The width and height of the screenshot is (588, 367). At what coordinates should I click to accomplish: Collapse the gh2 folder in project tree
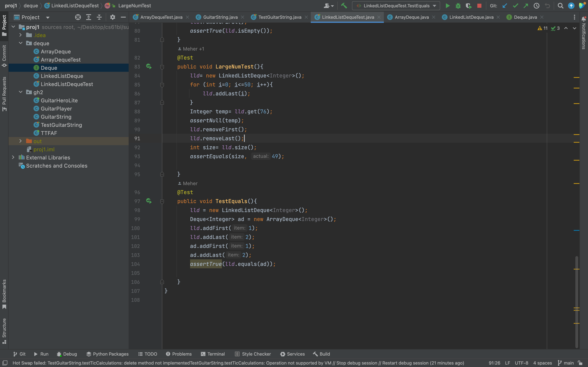coord(21,92)
